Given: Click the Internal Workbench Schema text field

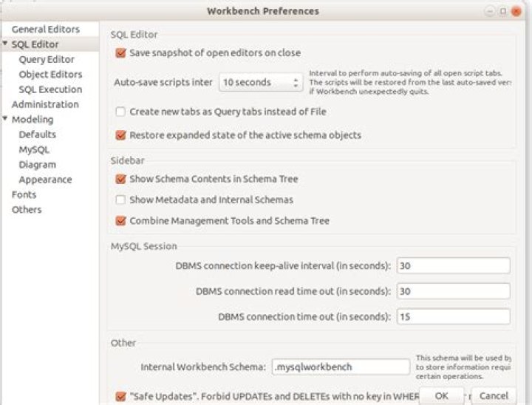Looking at the screenshot, I should [341, 367].
